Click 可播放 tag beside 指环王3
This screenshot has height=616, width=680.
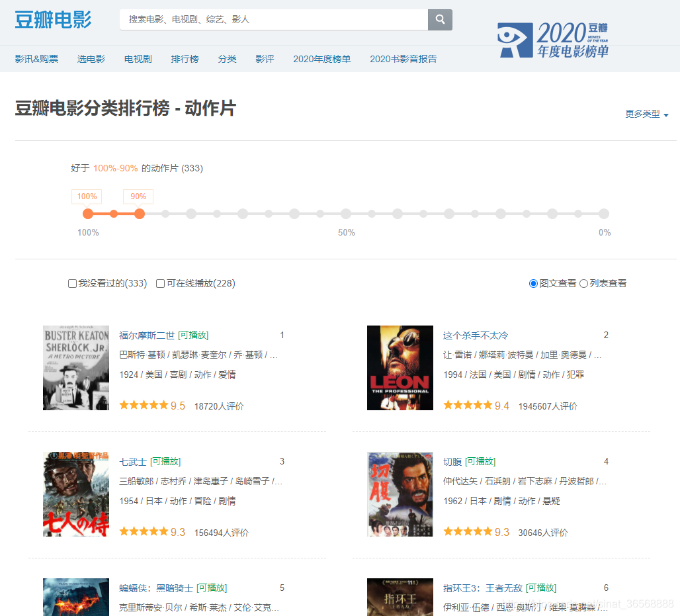click(x=541, y=588)
